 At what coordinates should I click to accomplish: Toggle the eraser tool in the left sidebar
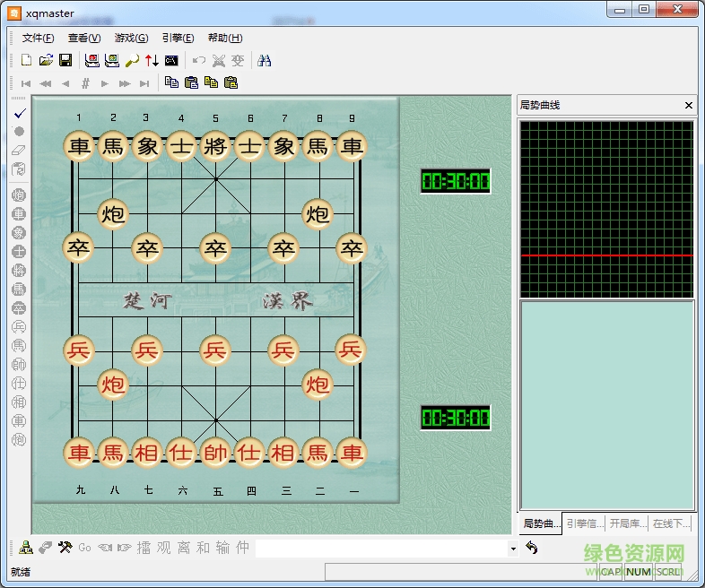19,150
